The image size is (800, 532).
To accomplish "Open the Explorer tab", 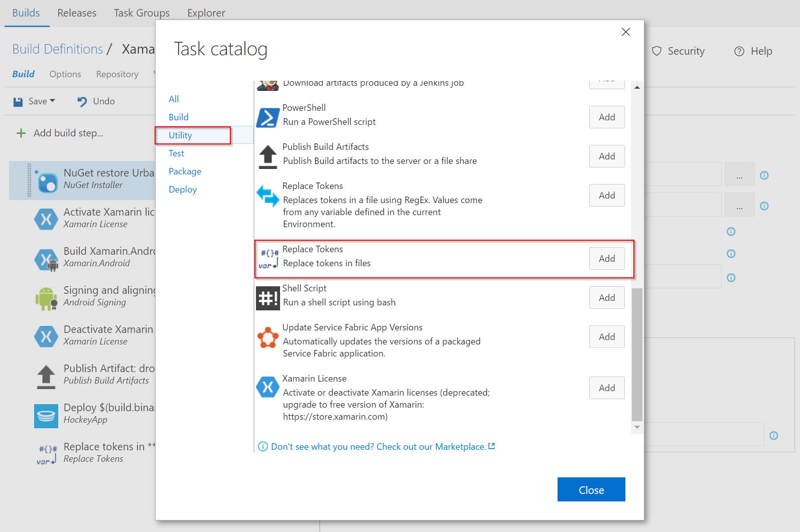I will pos(206,13).
